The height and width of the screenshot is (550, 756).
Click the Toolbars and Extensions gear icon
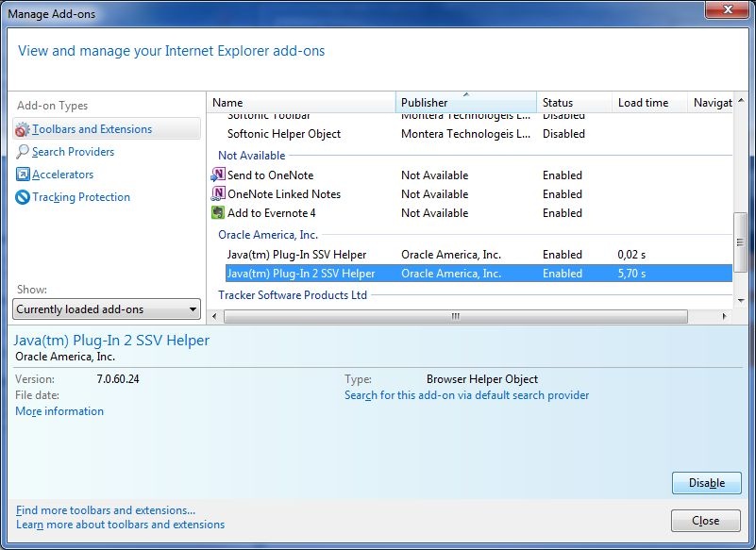(22, 129)
